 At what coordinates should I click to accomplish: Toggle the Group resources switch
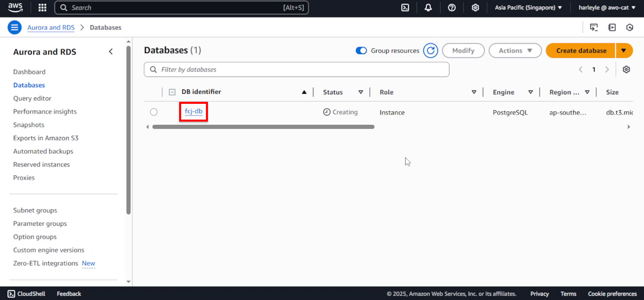(361, 50)
